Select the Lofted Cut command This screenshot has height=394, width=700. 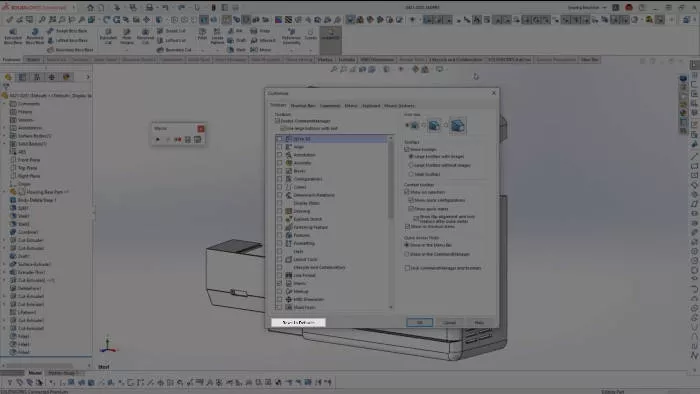(171, 40)
